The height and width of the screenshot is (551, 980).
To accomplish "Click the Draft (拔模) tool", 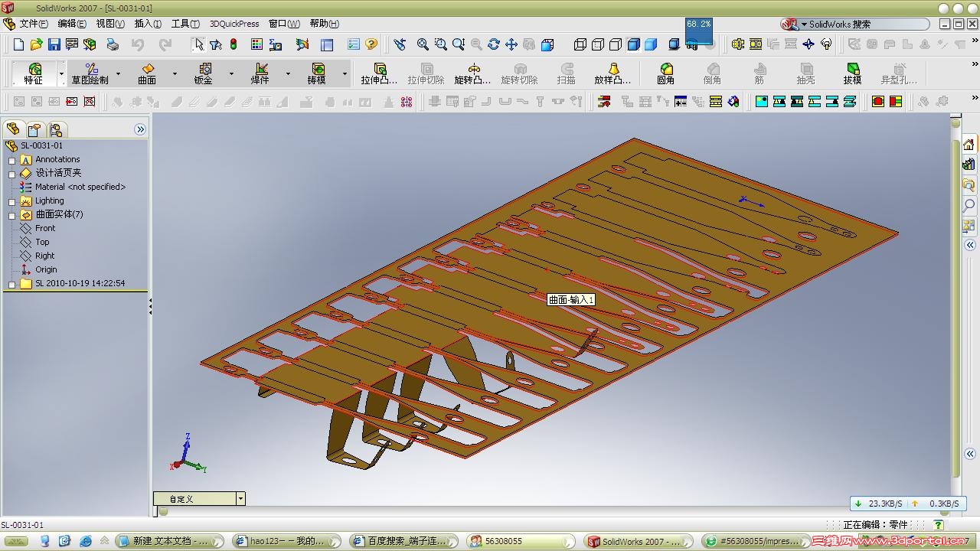I will pyautogui.click(x=852, y=73).
